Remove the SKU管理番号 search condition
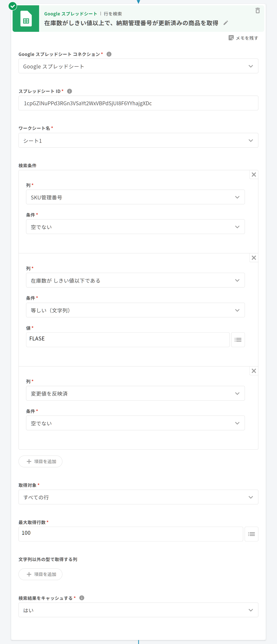277x644 pixels. pyautogui.click(x=254, y=175)
